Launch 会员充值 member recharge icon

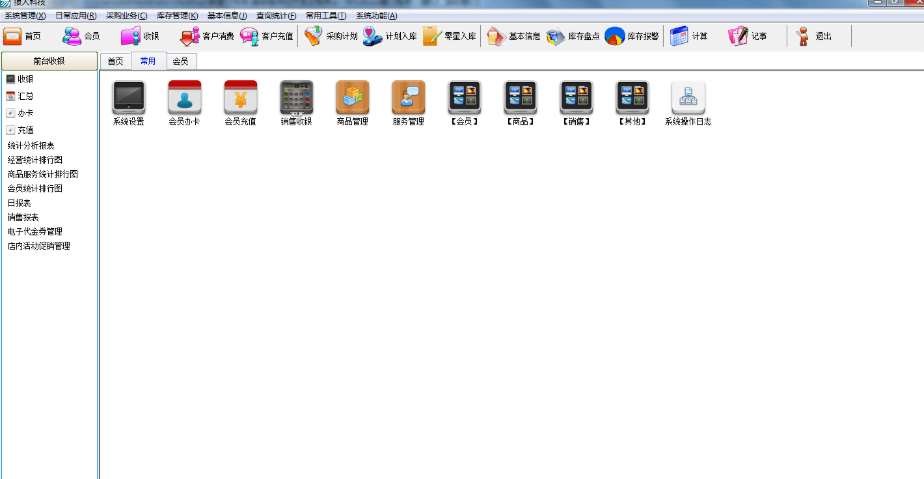[240, 97]
